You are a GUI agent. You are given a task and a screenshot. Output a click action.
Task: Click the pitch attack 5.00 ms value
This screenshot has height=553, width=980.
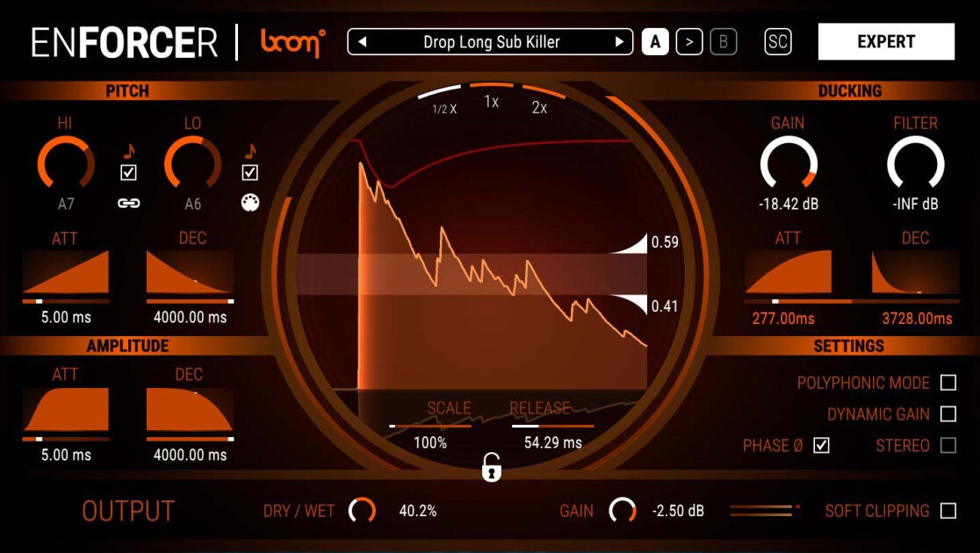(66, 318)
